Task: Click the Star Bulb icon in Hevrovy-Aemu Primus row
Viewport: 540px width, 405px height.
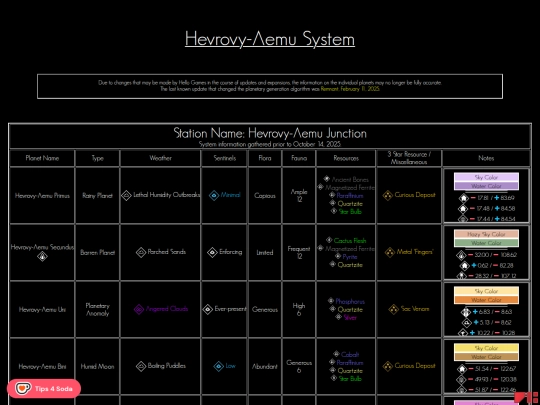Action: [333, 211]
